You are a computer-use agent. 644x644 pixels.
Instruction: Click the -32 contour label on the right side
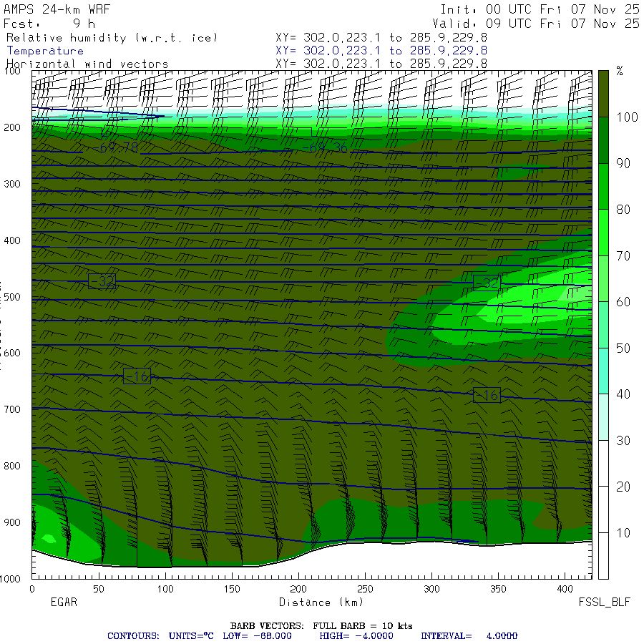tap(487, 283)
